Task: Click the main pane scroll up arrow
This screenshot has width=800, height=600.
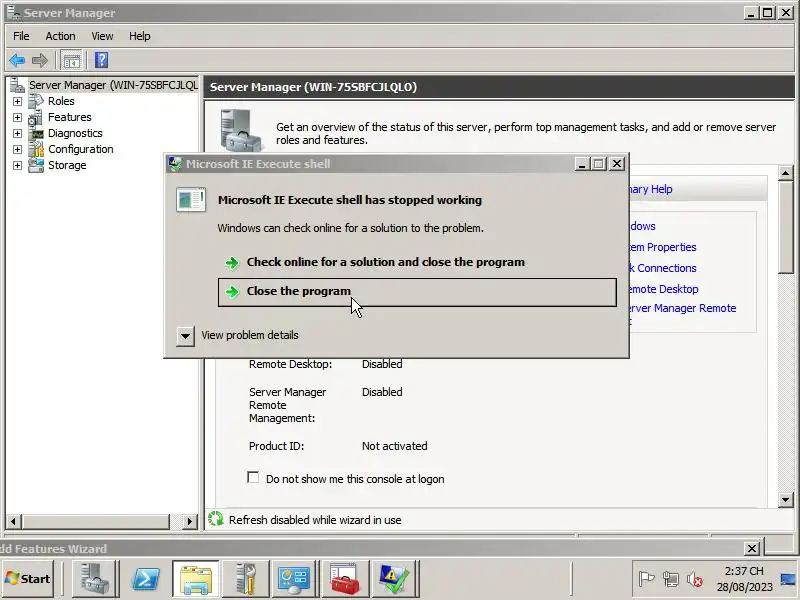Action: (x=786, y=173)
